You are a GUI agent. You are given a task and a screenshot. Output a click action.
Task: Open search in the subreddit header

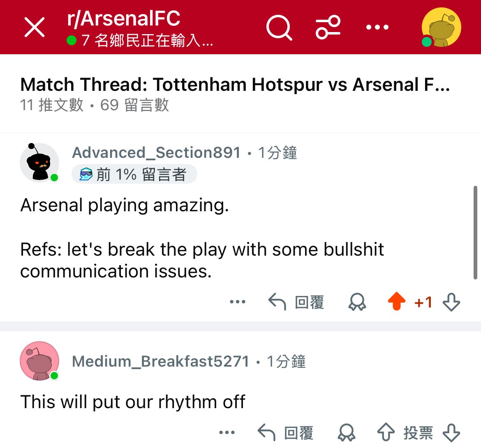[279, 28]
